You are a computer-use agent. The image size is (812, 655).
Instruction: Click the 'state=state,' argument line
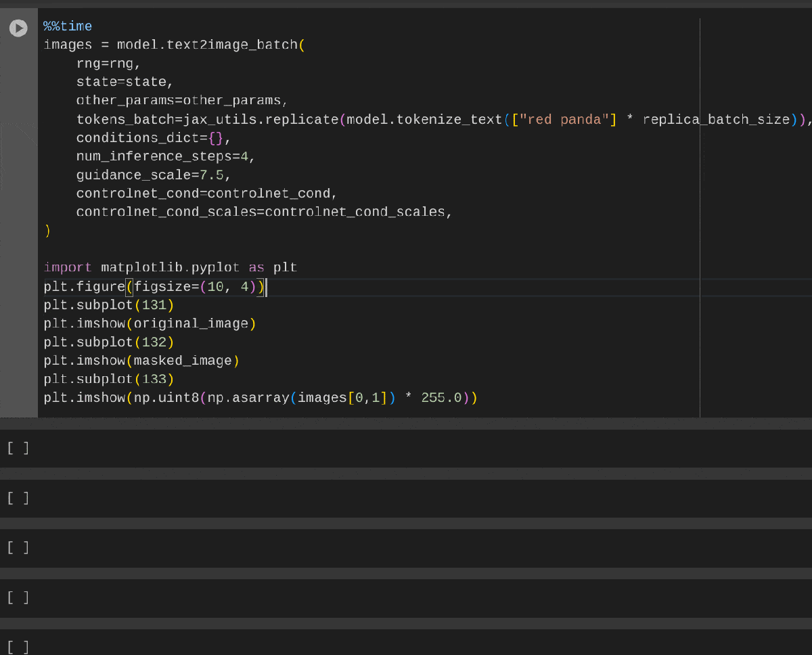pyautogui.click(x=125, y=82)
